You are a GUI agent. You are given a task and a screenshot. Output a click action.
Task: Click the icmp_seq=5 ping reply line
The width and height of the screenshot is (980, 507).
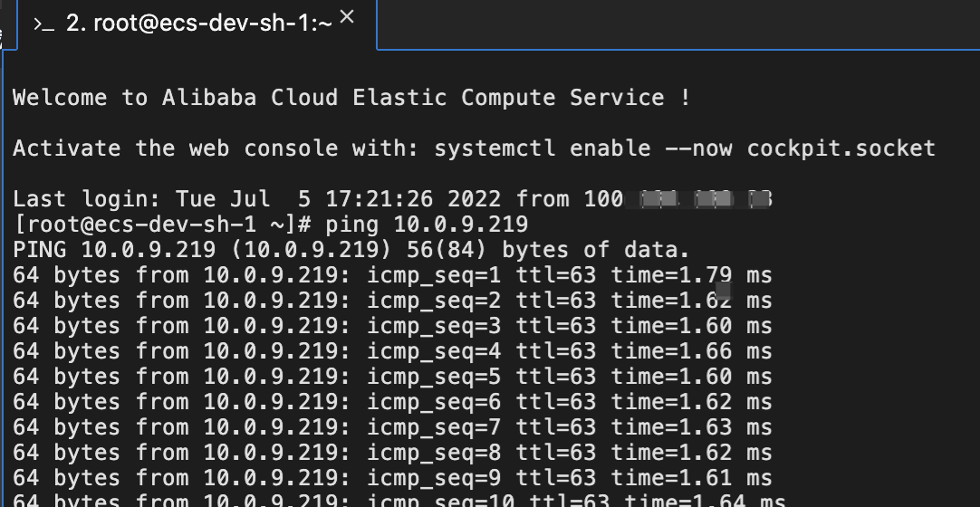point(391,377)
